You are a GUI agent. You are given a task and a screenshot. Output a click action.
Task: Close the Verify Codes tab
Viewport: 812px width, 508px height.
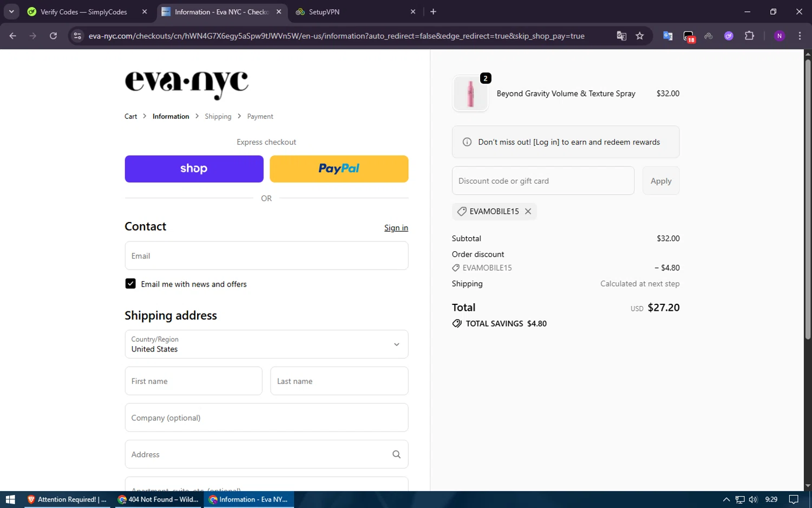click(x=145, y=11)
